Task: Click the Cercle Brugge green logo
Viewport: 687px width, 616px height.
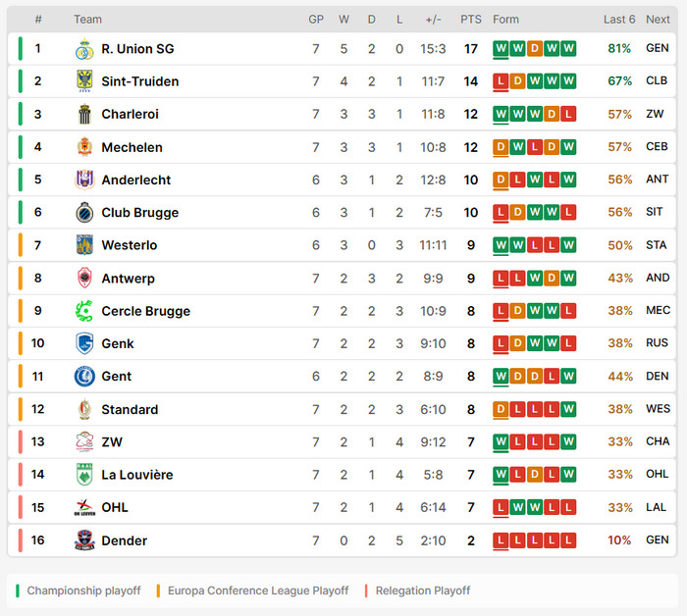Action: [84, 311]
